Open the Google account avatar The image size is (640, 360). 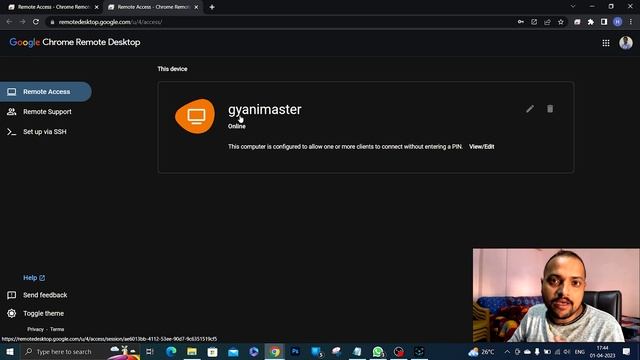(x=626, y=43)
